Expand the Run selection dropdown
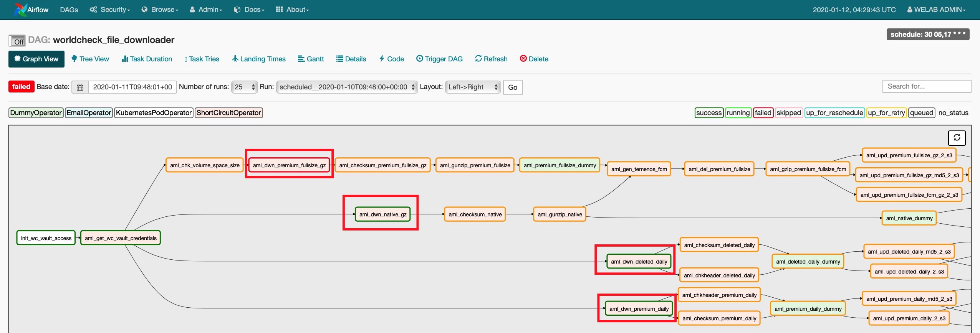This screenshot has width=980, height=333. pos(347,87)
